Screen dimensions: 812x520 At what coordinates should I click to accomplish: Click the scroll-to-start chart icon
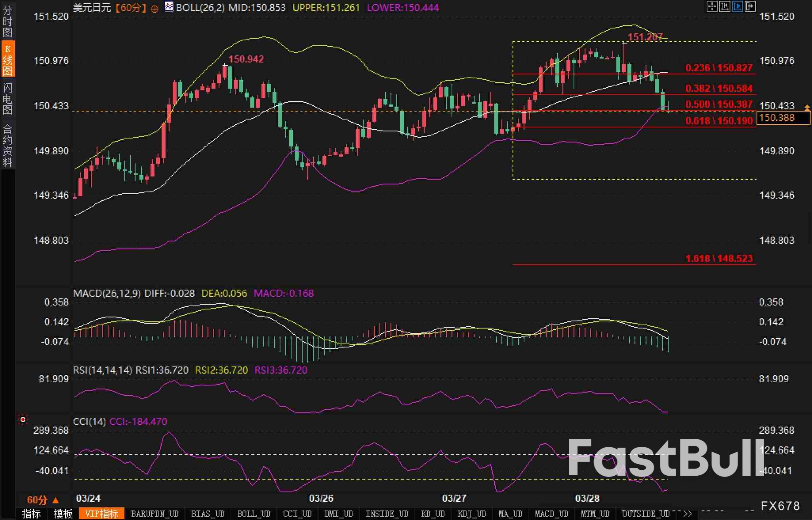(724, 6)
